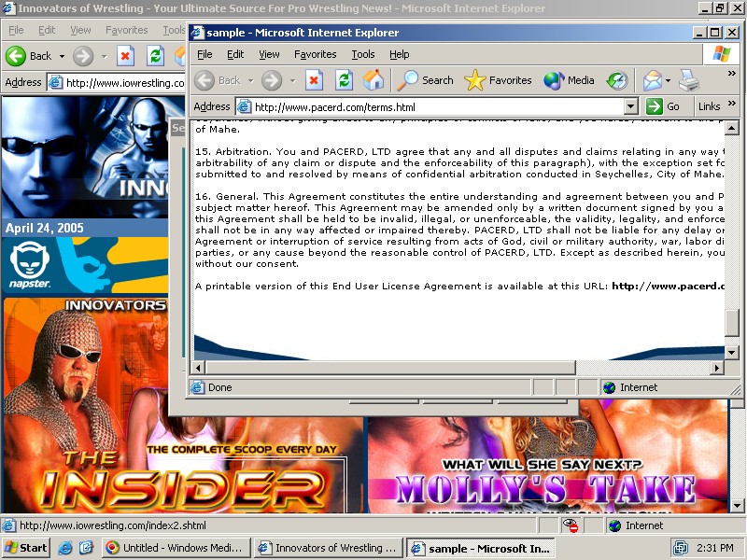Expand toolbar overflow chevron beside Print icon

click(x=732, y=74)
